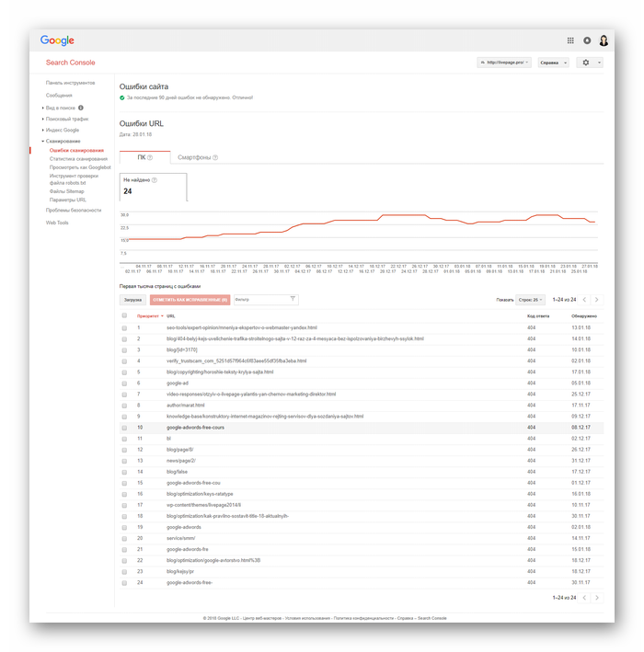Click the Центр веб-мастеров footer link
Image resolution: width=644 pixels, height=652 pixels.
coord(261,618)
